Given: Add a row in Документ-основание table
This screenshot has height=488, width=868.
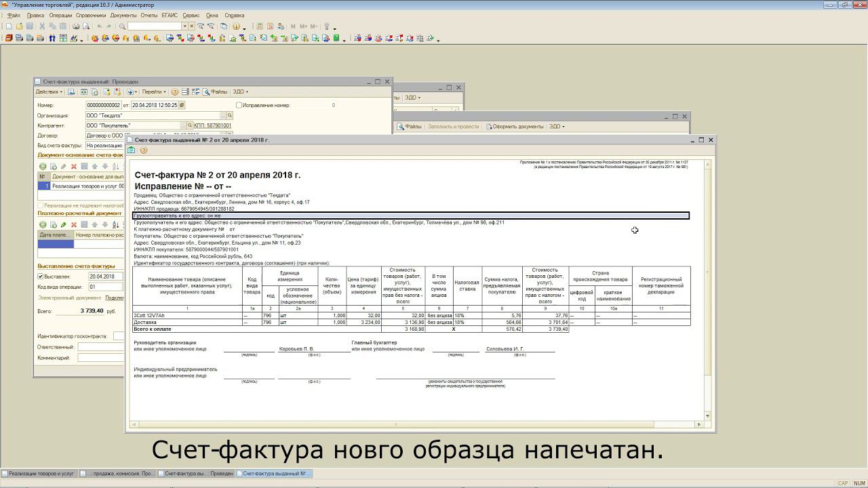Looking at the screenshot, I should pyautogui.click(x=43, y=166).
